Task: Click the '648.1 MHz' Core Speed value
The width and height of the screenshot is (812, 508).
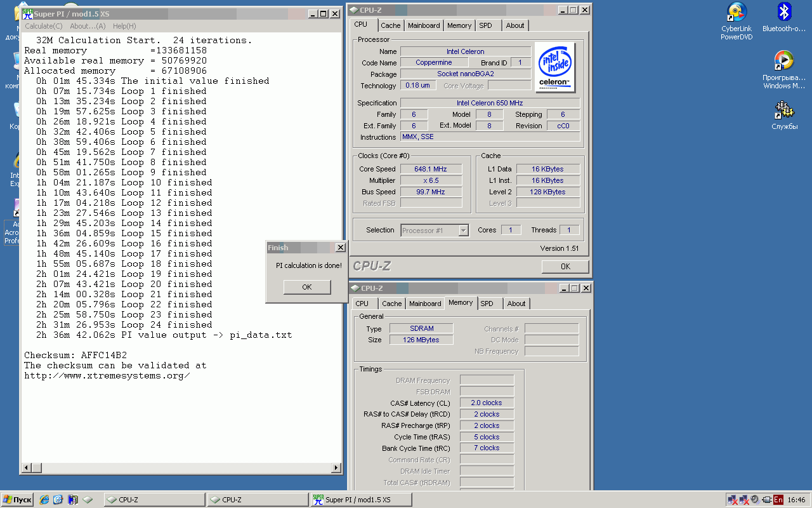Action: click(x=430, y=169)
